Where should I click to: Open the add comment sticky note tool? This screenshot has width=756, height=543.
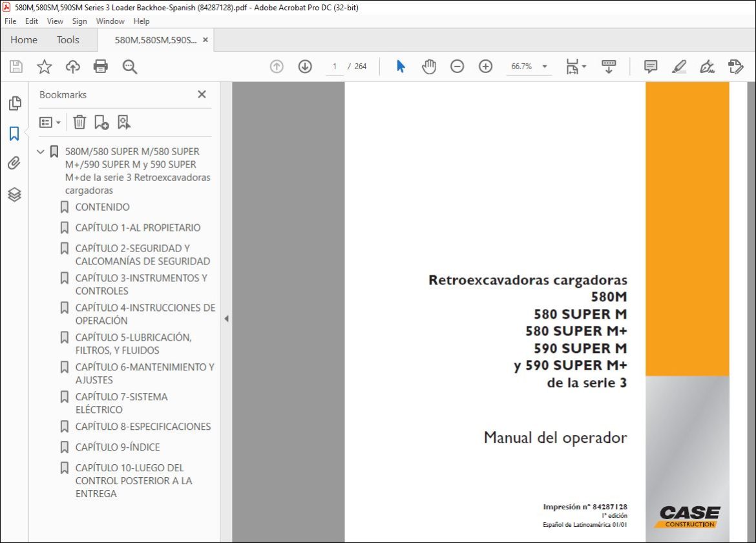pos(651,66)
